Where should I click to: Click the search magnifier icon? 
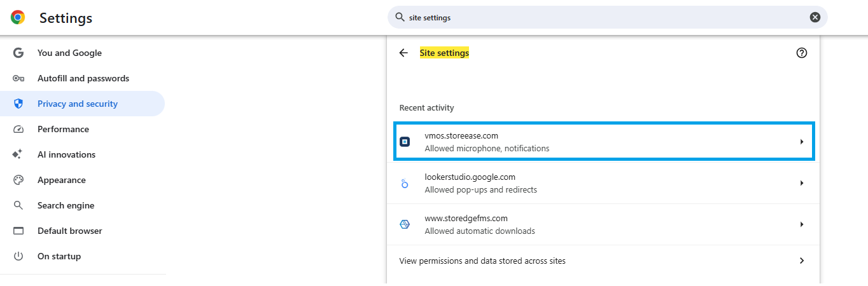tap(400, 17)
